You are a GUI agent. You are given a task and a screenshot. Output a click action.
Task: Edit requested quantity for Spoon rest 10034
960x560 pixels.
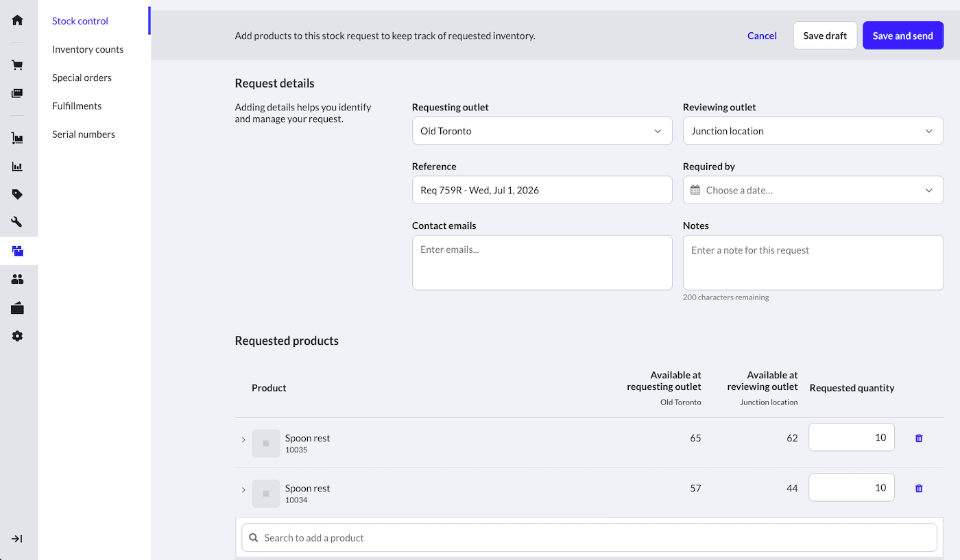coord(852,487)
